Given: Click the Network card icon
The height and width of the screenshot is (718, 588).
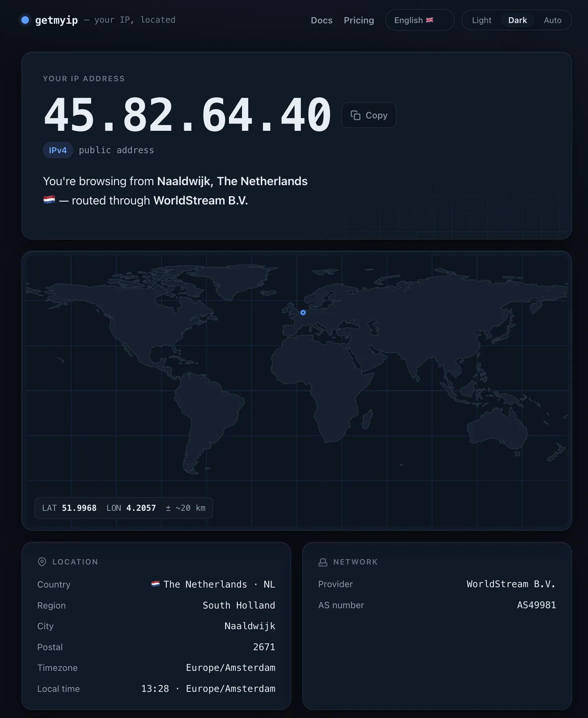Looking at the screenshot, I should tap(323, 562).
